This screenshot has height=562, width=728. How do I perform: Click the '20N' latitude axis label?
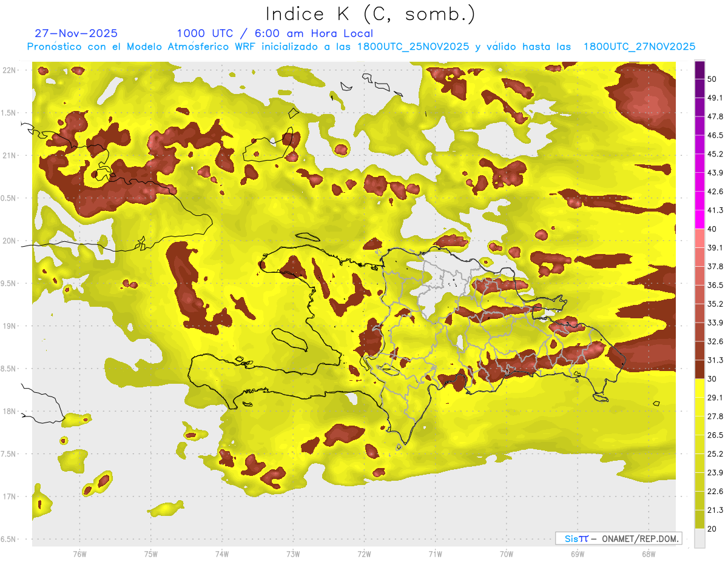tap(10, 241)
